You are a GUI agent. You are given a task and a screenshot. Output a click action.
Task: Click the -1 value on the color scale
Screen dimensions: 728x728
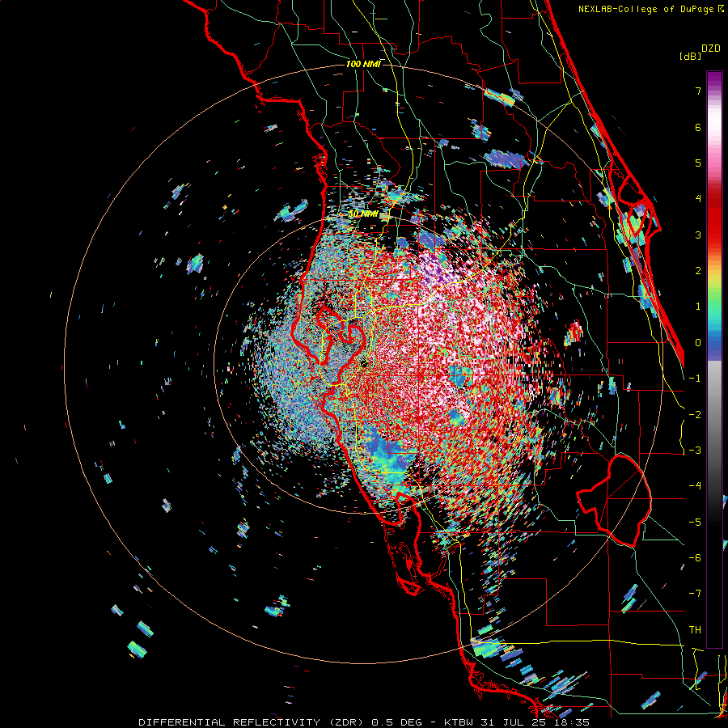695,379
